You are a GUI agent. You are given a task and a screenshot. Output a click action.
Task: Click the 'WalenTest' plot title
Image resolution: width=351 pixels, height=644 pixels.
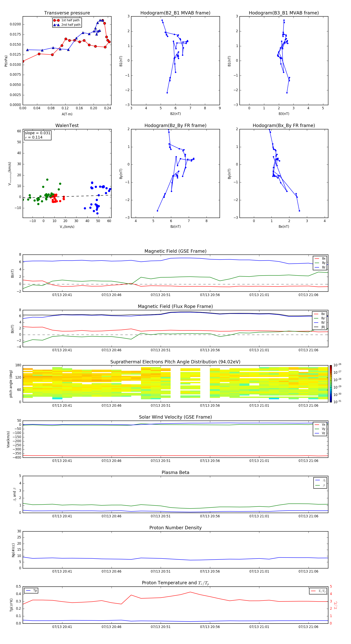[67, 125]
